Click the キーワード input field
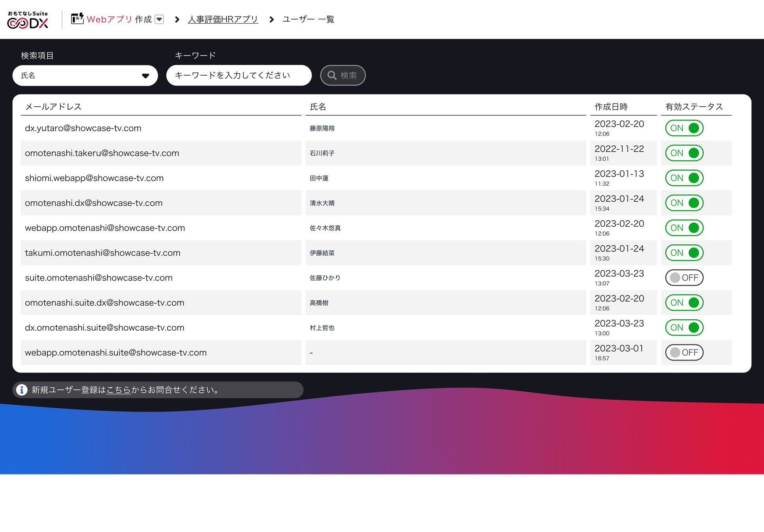 click(239, 75)
